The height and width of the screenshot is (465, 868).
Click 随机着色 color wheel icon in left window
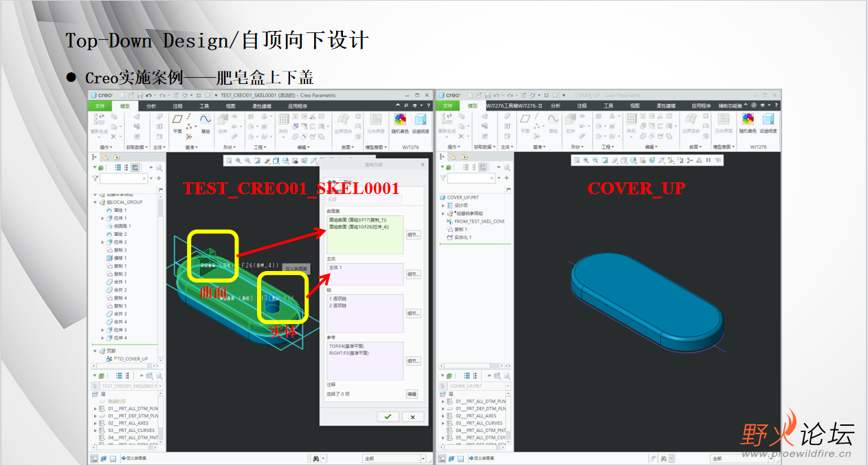coord(400,123)
